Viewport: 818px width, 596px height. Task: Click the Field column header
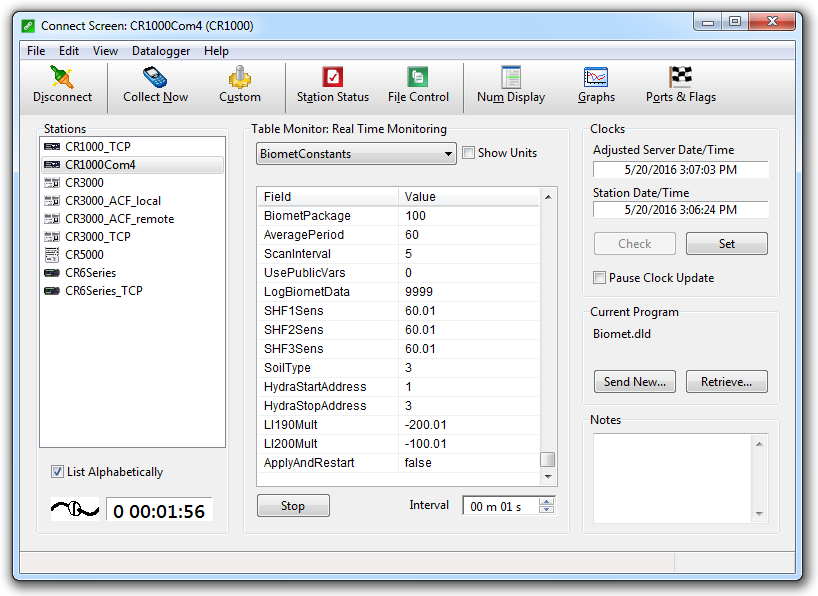pyautogui.click(x=328, y=197)
